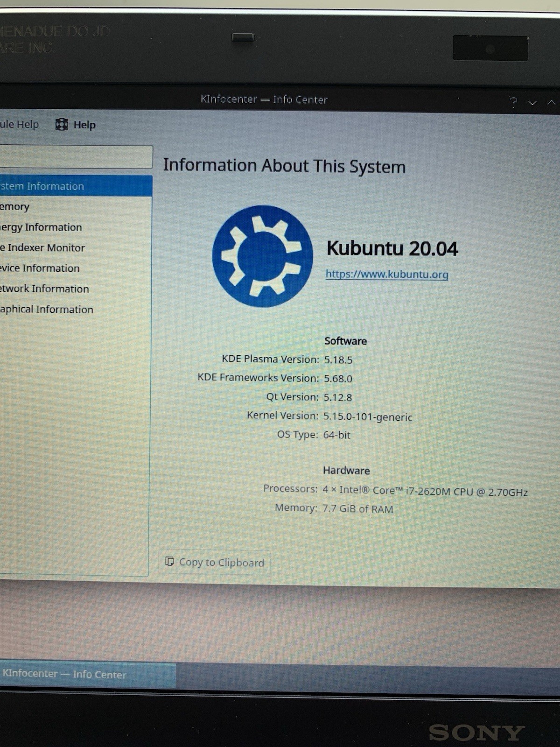
Task: Click the KInfocenter window title bar text
Action: pyautogui.click(x=264, y=99)
